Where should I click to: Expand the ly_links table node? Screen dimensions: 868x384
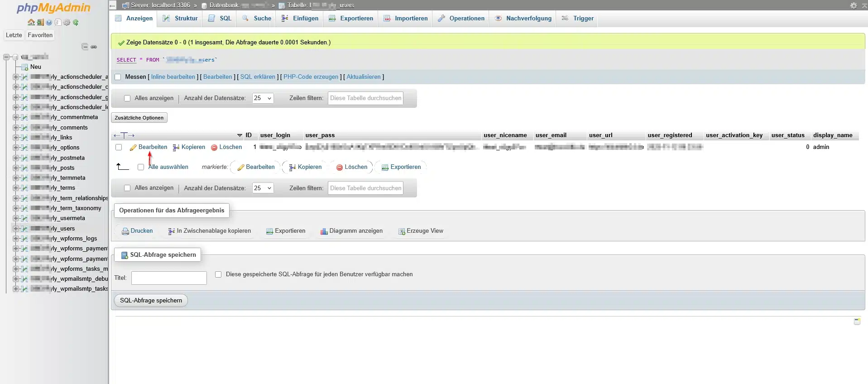pyautogui.click(x=16, y=138)
